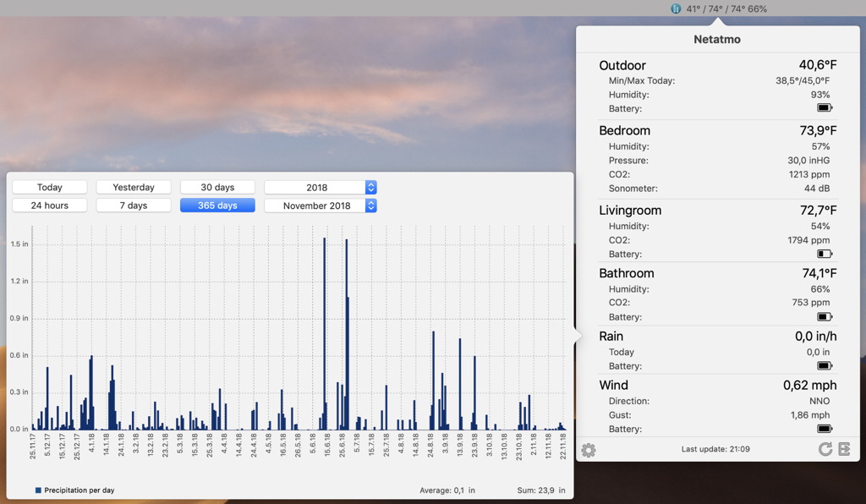
Task: Click Rain rate 0,0 in/h
Action: pyautogui.click(x=816, y=337)
